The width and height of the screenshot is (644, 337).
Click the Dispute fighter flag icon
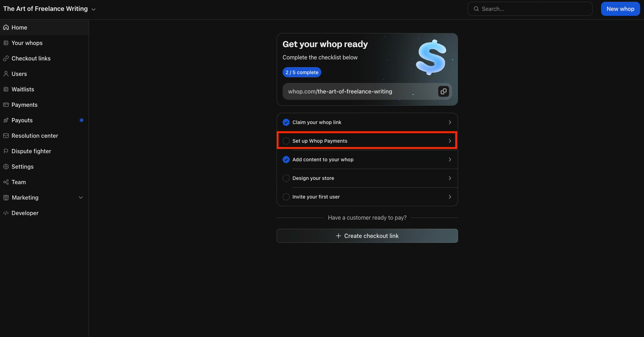6,151
